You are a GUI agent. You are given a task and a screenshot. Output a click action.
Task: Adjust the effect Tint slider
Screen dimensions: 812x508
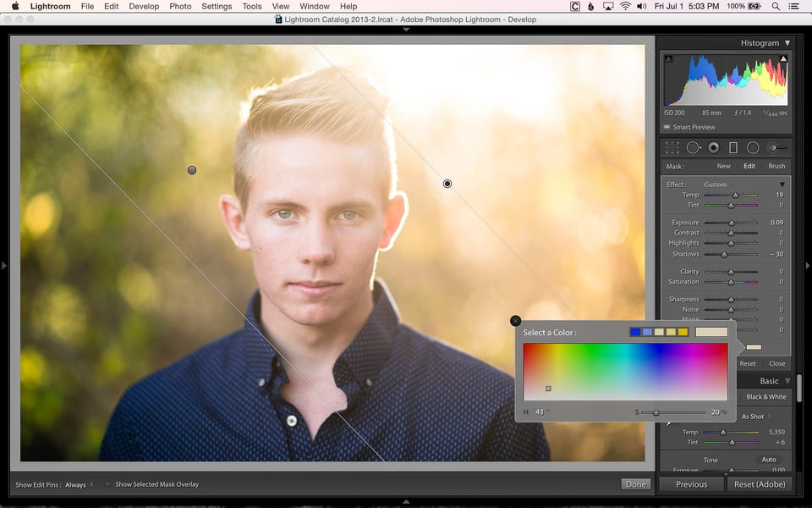point(731,205)
